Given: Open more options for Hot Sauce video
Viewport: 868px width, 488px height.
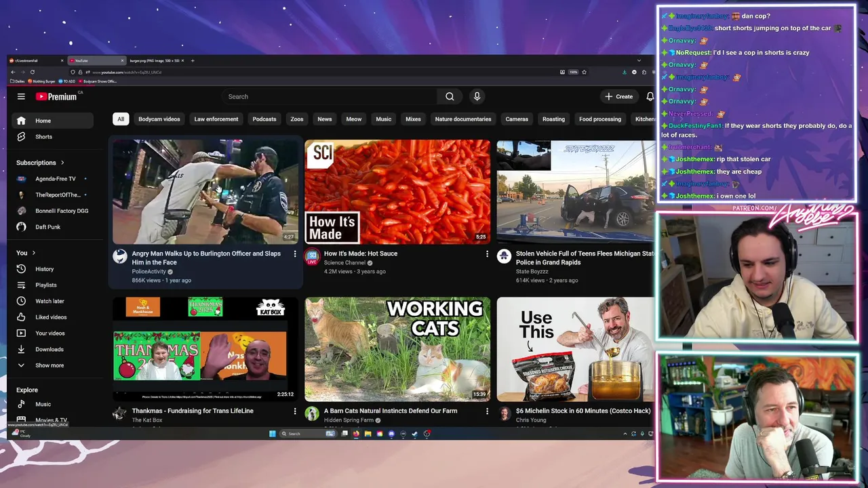Looking at the screenshot, I should click(486, 253).
